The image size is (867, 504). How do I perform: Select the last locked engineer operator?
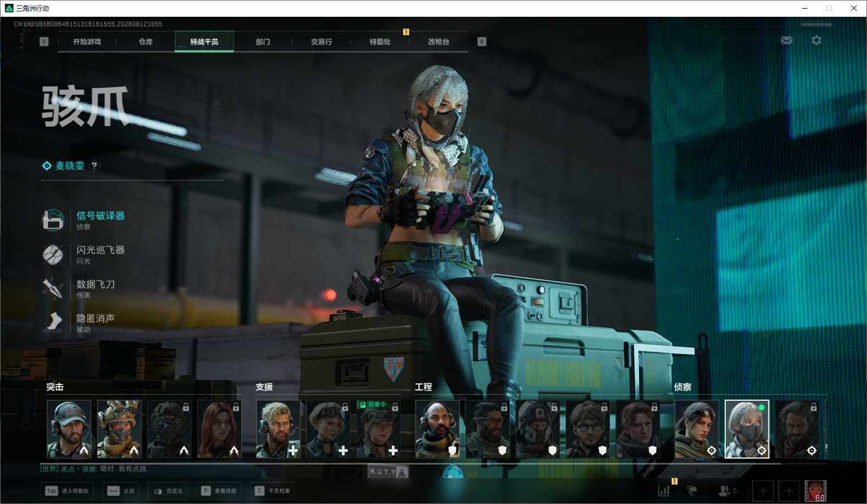638,429
